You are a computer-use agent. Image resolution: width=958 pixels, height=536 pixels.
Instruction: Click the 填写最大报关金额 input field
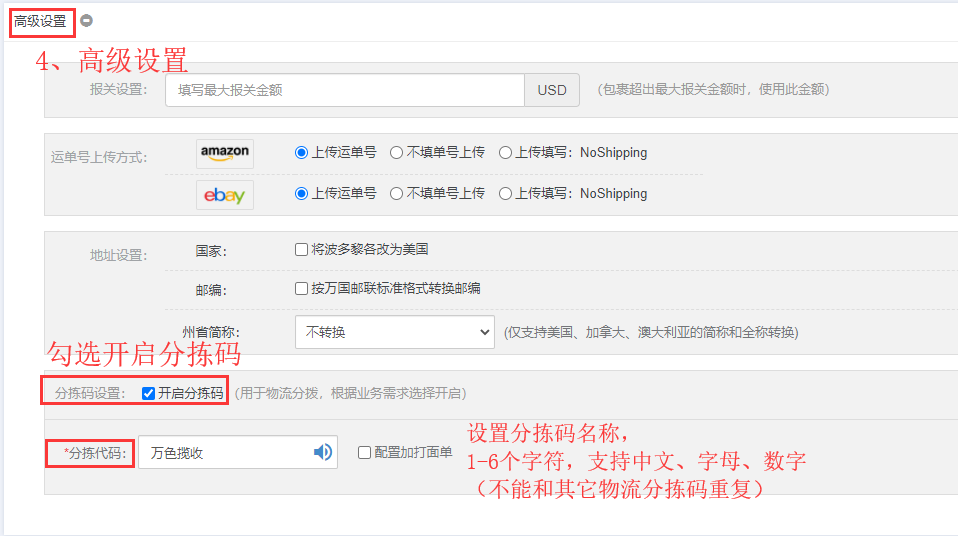[x=345, y=90]
